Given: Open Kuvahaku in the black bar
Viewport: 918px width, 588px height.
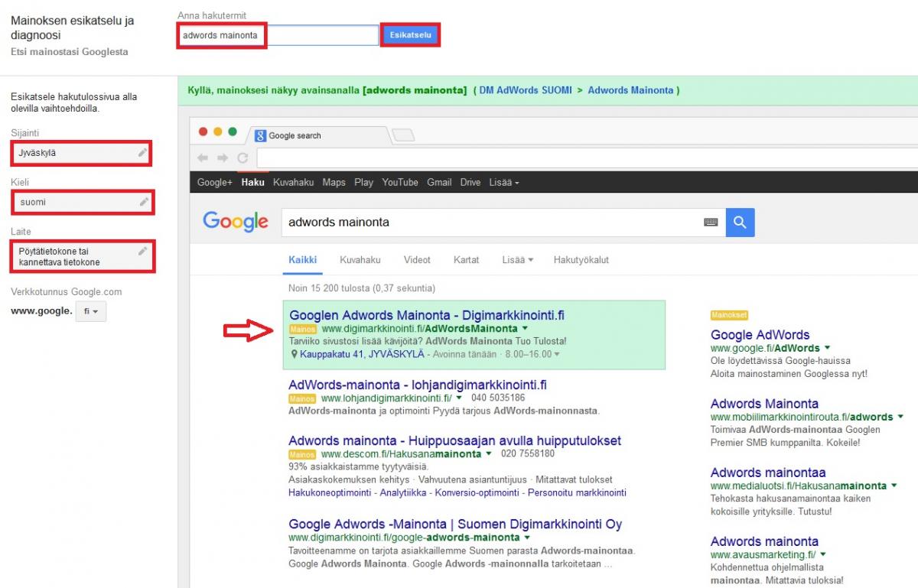Looking at the screenshot, I should tap(293, 183).
